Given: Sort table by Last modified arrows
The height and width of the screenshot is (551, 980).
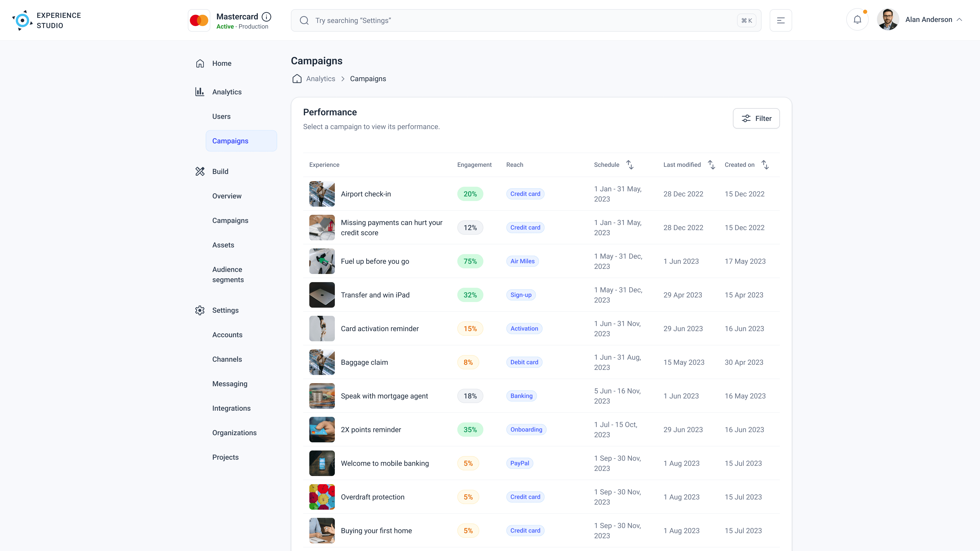Looking at the screenshot, I should pos(712,165).
